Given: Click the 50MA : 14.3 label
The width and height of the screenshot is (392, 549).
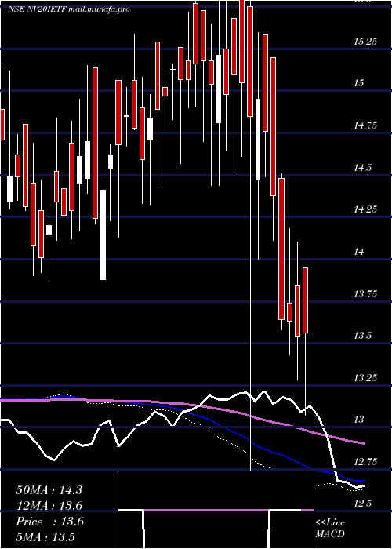Looking at the screenshot, I should coord(49,490).
